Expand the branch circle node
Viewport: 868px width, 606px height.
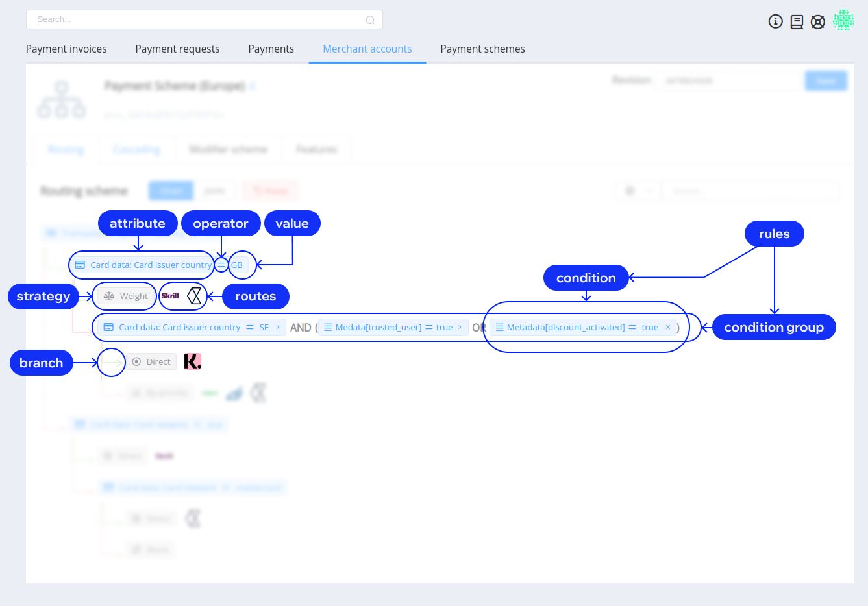(x=111, y=362)
